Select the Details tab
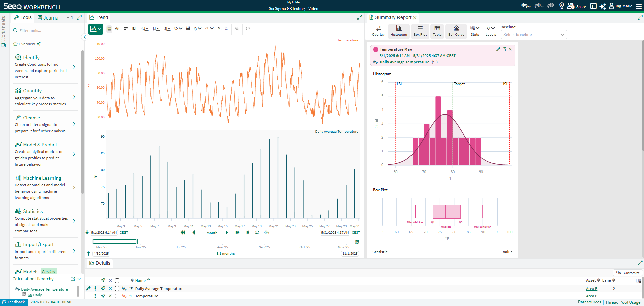This screenshot has width=644, height=306. coord(100,263)
